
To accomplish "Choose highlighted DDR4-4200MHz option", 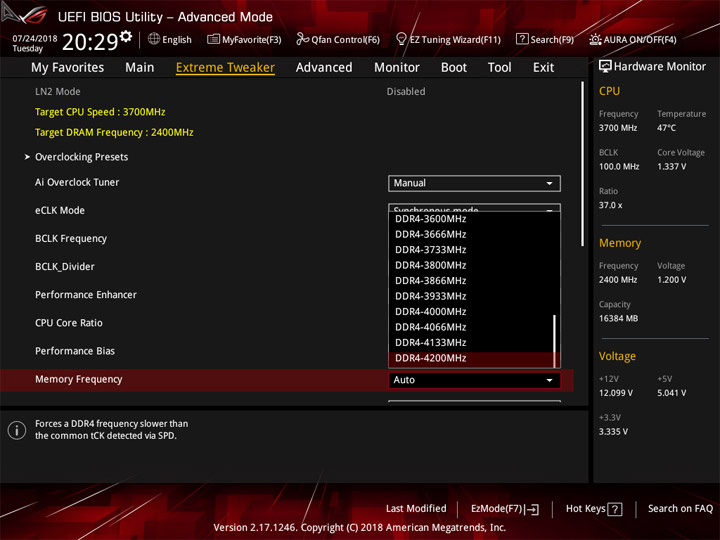I will [x=472, y=359].
